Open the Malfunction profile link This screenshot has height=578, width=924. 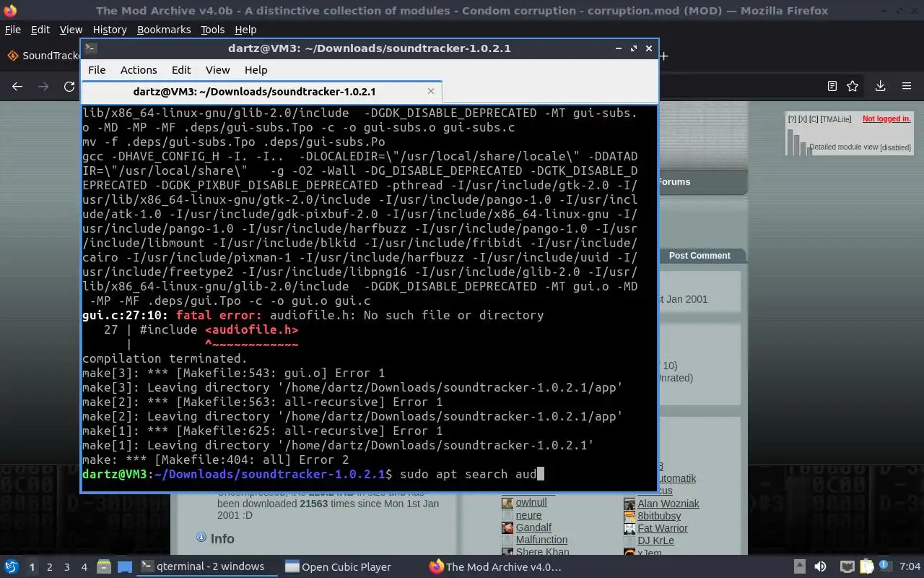click(x=541, y=540)
